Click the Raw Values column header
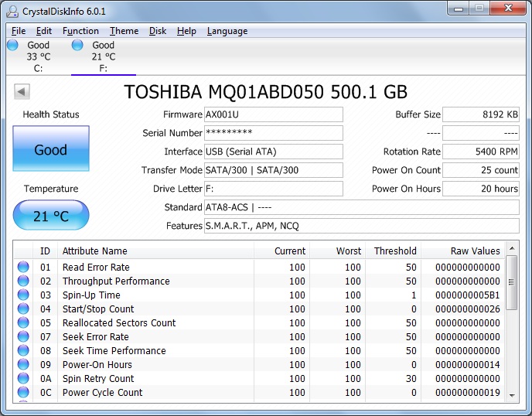Image resolution: width=532 pixels, height=416 pixels. pos(475,251)
